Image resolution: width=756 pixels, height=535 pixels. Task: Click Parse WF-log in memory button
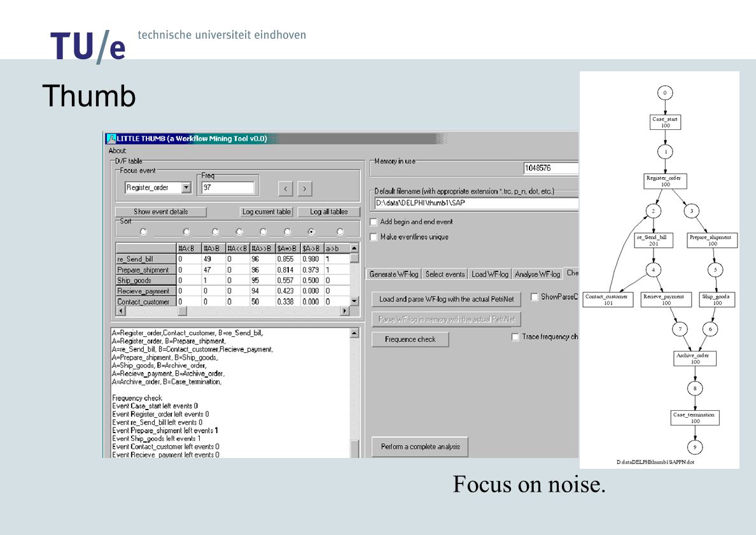[x=447, y=319]
